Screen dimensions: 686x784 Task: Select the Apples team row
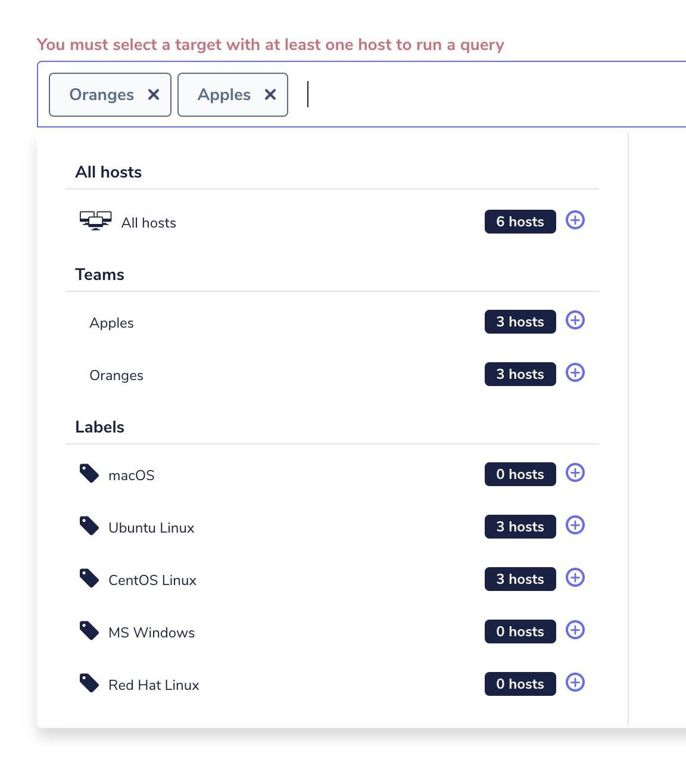[111, 323]
